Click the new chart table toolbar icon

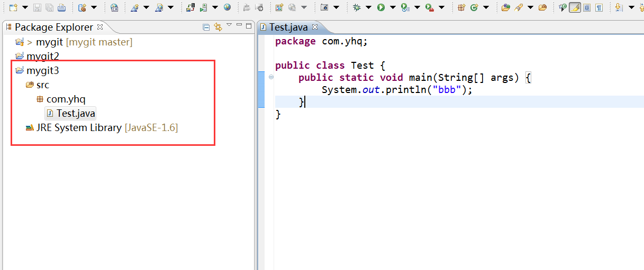[279, 7]
